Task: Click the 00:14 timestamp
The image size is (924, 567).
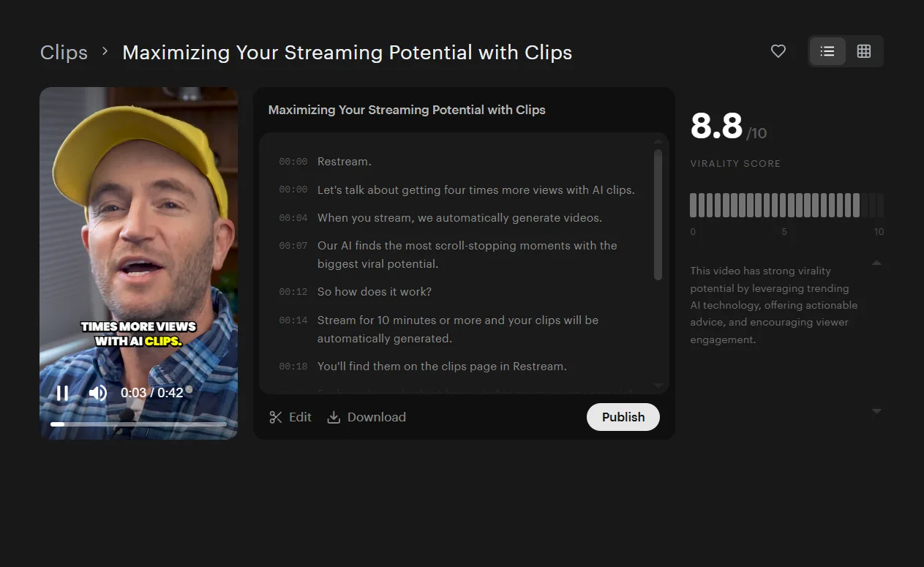Action: pyautogui.click(x=293, y=320)
